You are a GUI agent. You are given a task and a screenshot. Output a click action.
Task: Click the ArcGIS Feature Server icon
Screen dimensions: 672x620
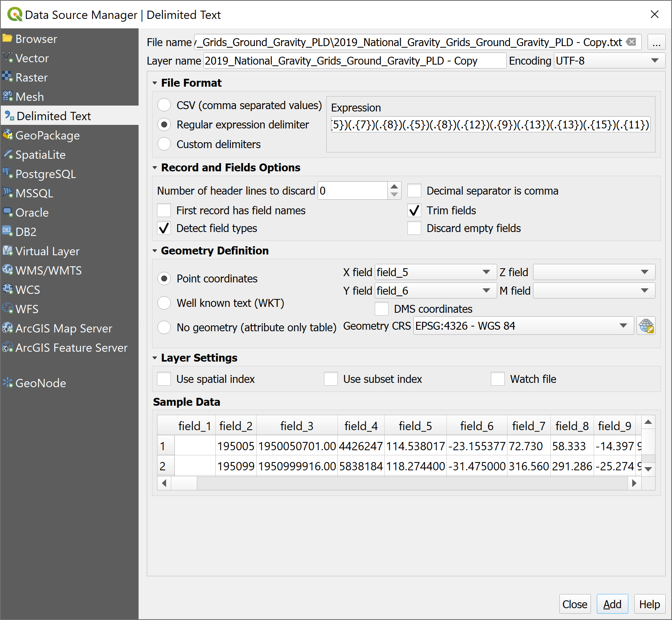pos(7,347)
